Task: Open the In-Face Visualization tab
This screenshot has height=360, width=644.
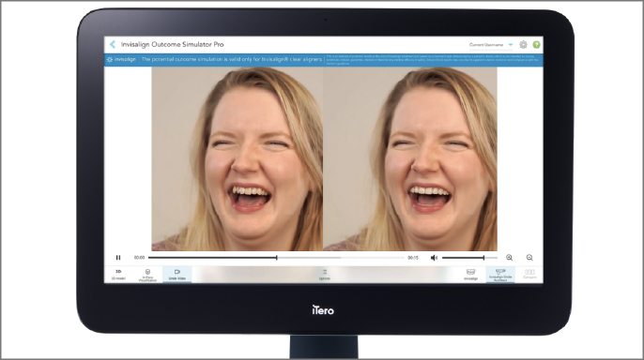Action: [147, 275]
